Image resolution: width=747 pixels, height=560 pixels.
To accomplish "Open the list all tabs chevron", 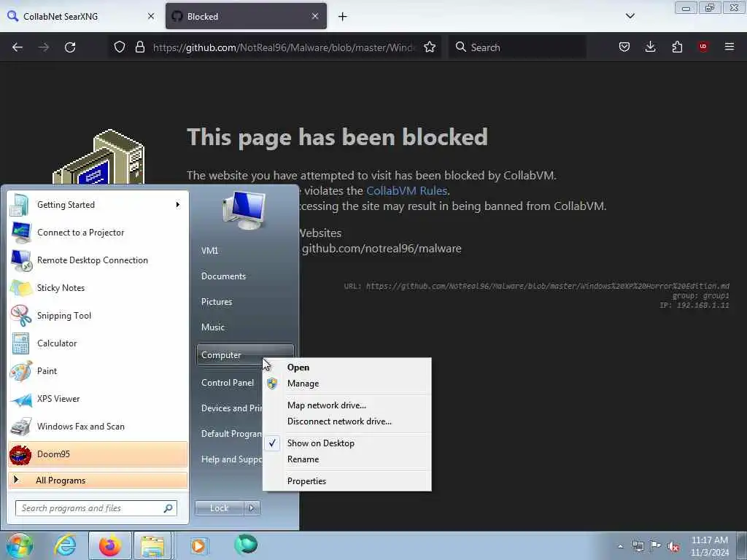I will pyautogui.click(x=630, y=16).
